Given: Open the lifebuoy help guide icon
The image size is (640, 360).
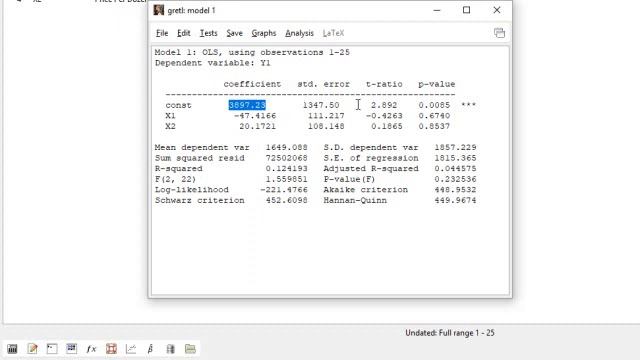Looking at the screenshot, I should tap(111, 349).
